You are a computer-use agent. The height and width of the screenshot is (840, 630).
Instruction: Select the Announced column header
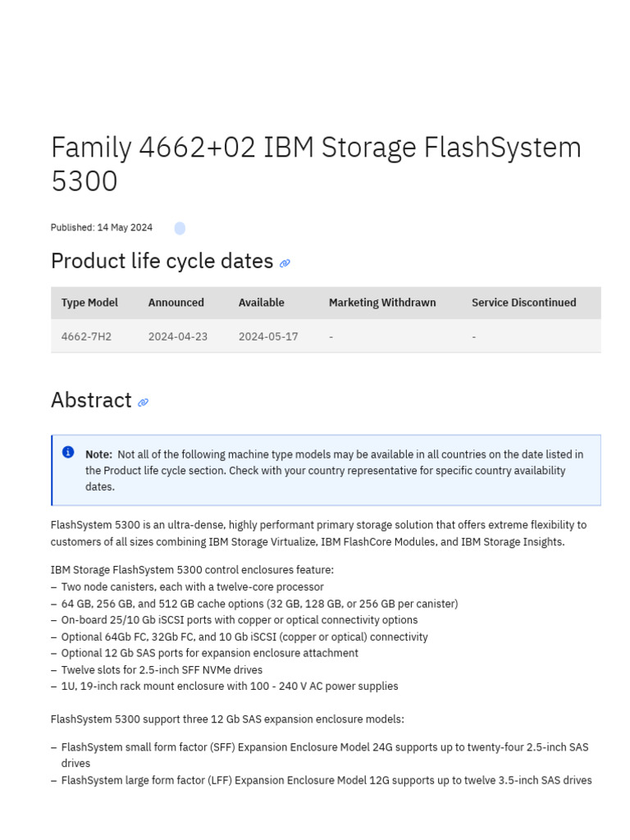tap(176, 303)
